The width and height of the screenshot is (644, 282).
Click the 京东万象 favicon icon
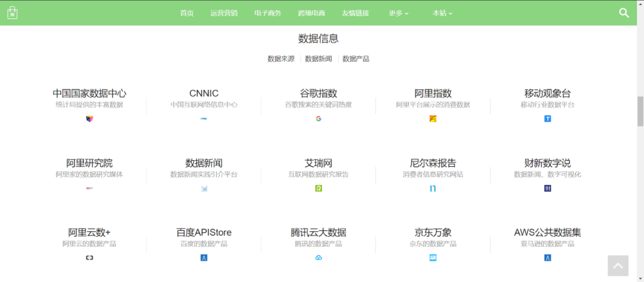pos(433,258)
